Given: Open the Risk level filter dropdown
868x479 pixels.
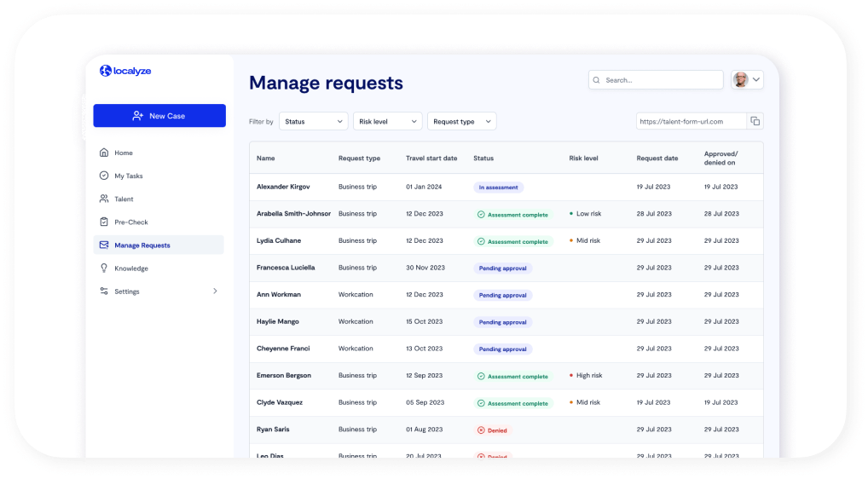Looking at the screenshot, I should coord(387,121).
